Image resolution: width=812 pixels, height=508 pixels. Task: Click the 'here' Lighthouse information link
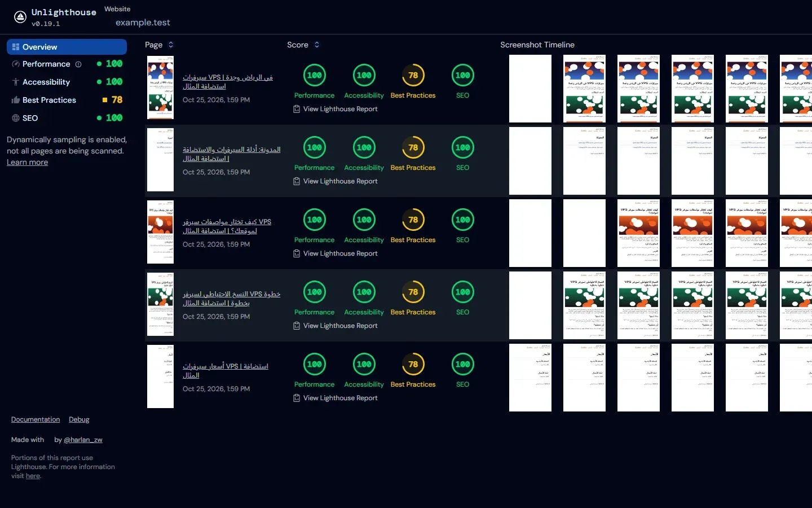click(33, 476)
